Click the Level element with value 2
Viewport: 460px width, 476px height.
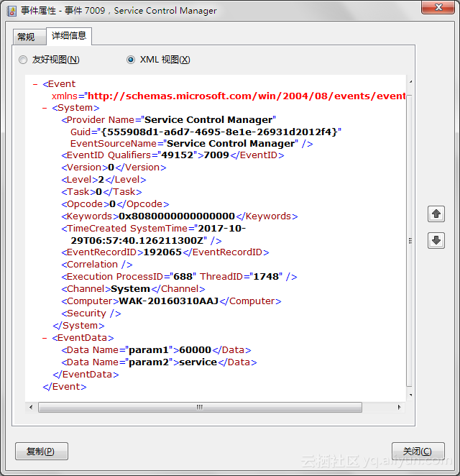coord(103,180)
